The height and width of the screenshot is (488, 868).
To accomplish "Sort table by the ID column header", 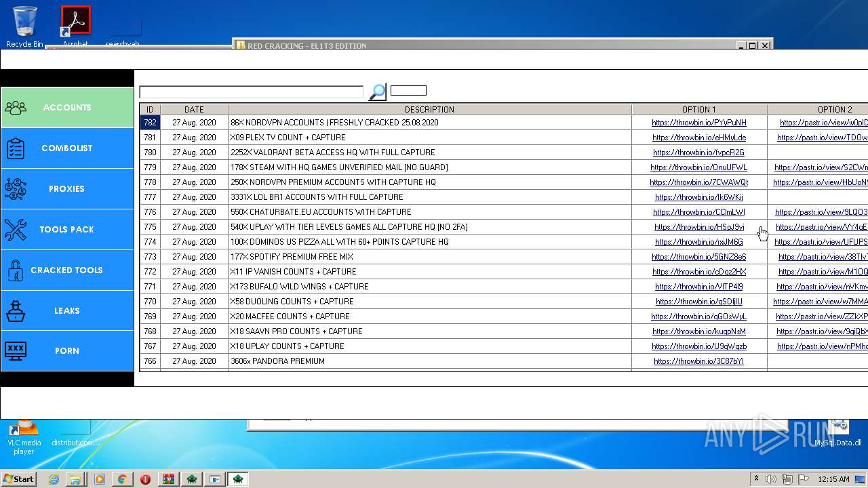I will tap(150, 109).
